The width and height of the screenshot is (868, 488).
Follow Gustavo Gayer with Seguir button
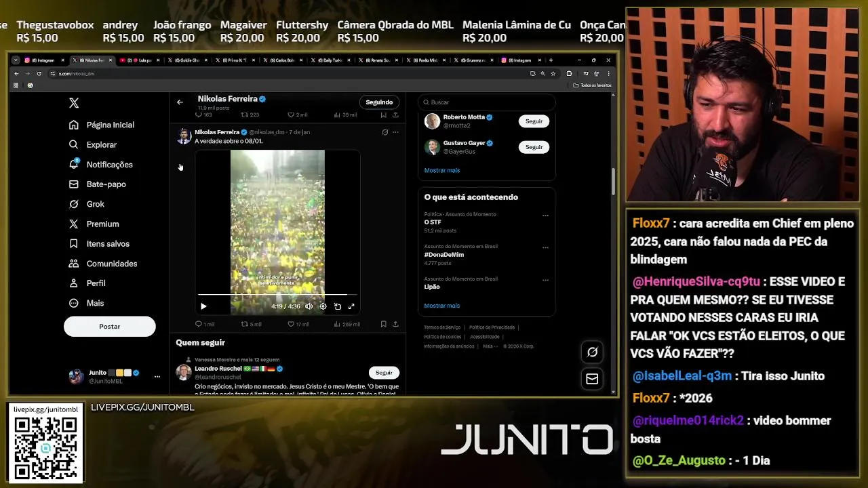coord(534,147)
